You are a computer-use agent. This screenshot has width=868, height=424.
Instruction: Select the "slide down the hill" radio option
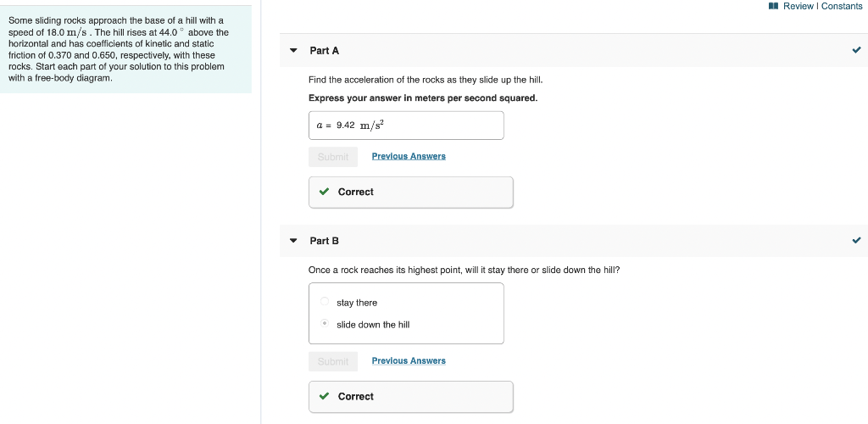325,324
